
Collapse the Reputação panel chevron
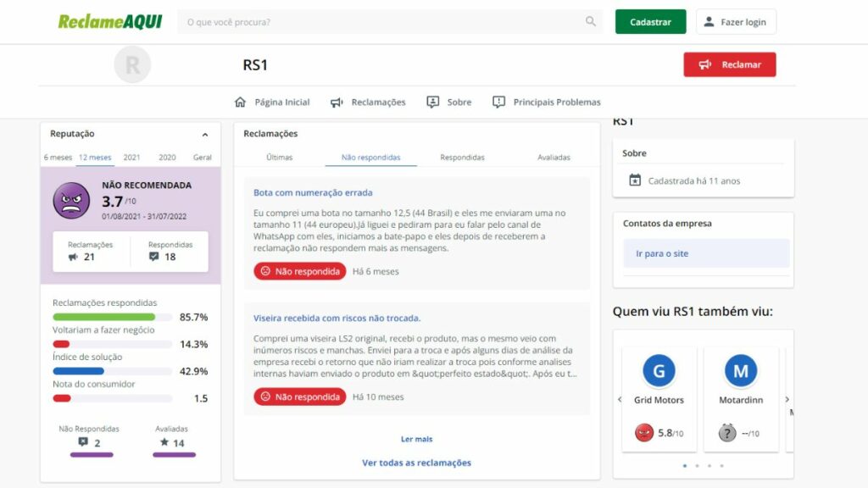205,134
